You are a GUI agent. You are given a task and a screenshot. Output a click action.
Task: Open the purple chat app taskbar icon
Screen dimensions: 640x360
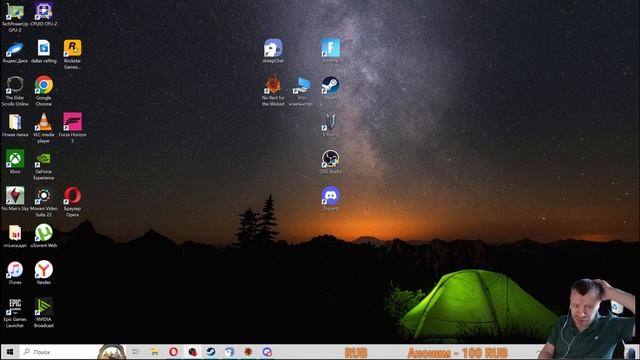pos(267,352)
